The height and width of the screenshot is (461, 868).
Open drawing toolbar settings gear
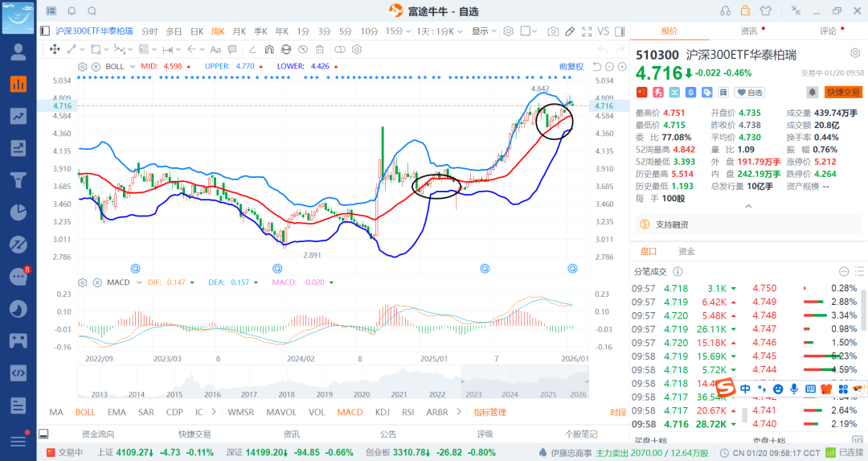(357, 49)
